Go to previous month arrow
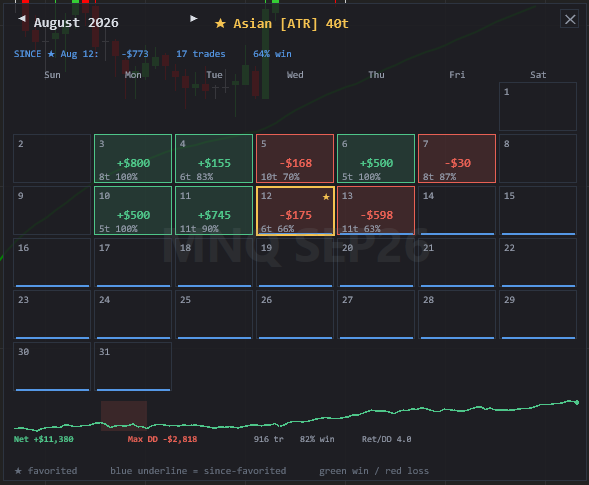Viewport: 589px width, 485px height. tap(22, 18)
